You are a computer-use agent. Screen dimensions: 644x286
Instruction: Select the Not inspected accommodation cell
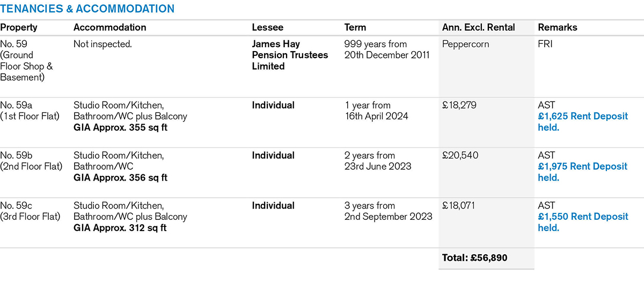coord(103,44)
